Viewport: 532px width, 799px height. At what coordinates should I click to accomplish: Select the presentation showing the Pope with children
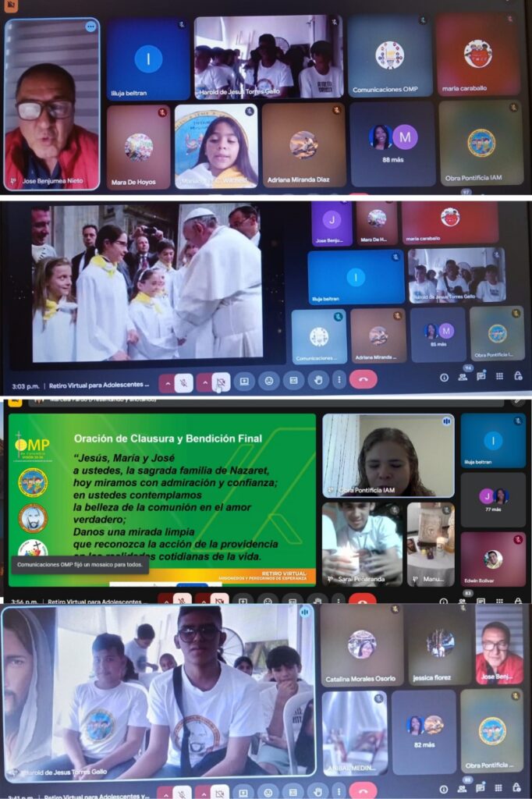pyautogui.click(x=147, y=283)
